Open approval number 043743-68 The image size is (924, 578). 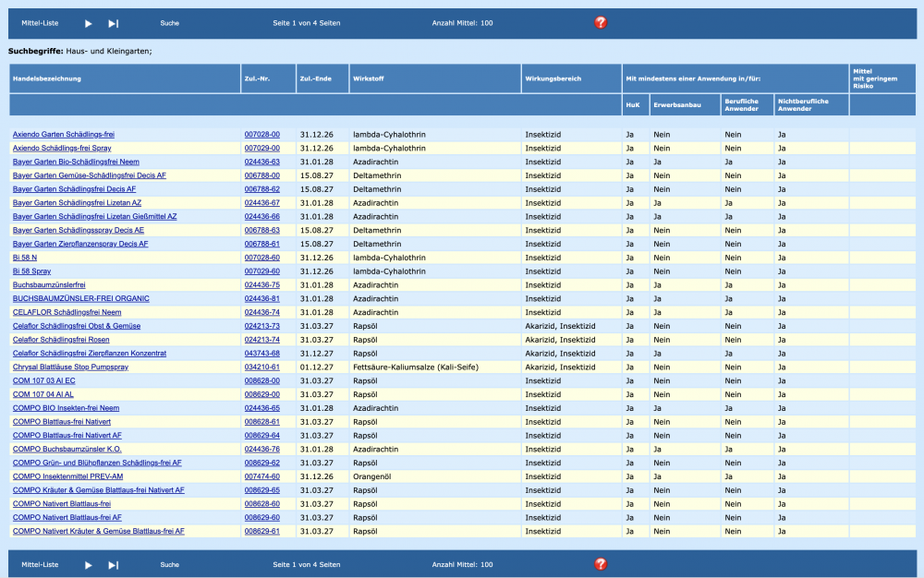(x=262, y=354)
